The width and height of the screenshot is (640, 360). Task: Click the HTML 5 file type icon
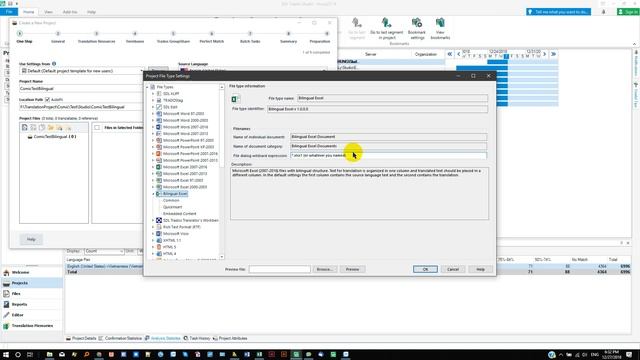(159, 247)
